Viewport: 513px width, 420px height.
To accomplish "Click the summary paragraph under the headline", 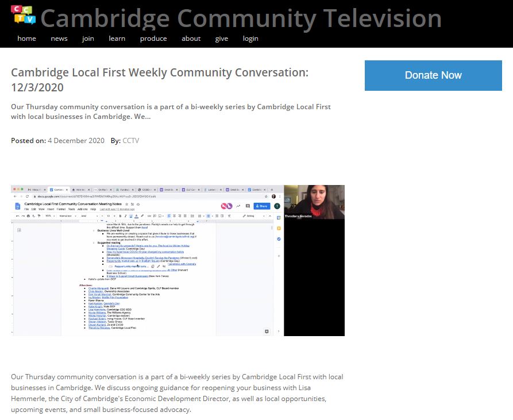I will click(x=171, y=111).
